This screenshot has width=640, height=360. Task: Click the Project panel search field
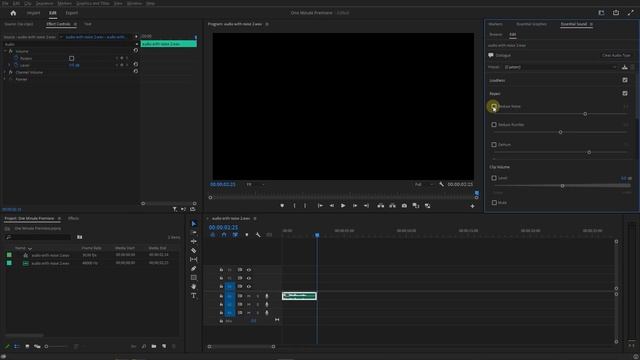[38, 237]
